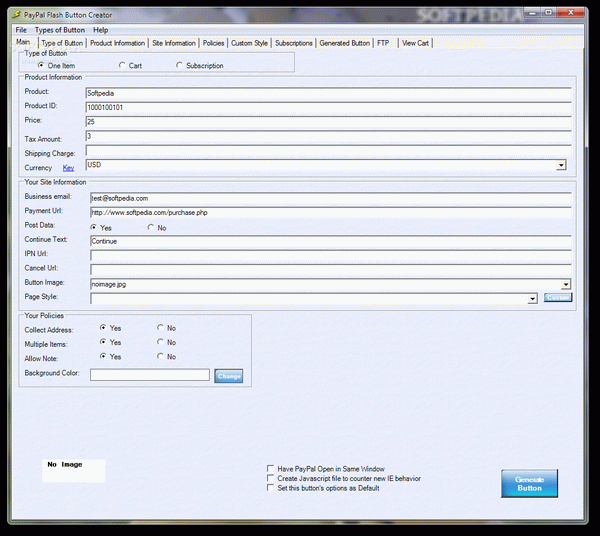Open the Help menu
The image size is (600, 536).
point(101,30)
